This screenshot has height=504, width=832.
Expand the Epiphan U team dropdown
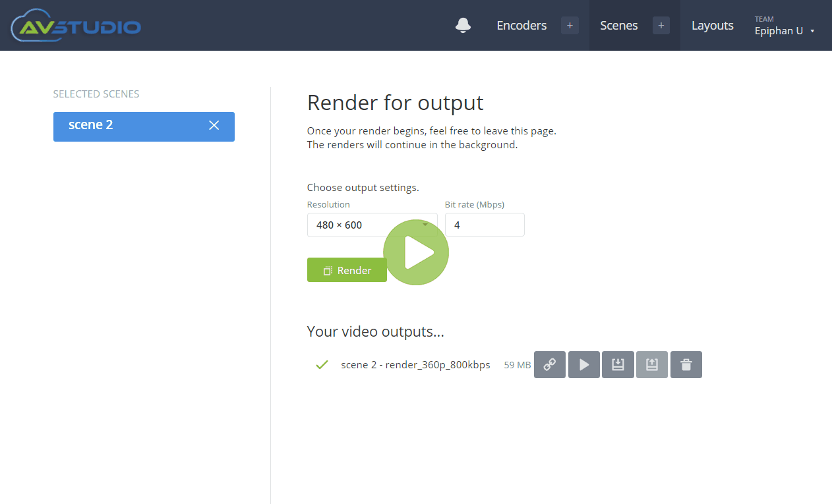tap(785, 26)
